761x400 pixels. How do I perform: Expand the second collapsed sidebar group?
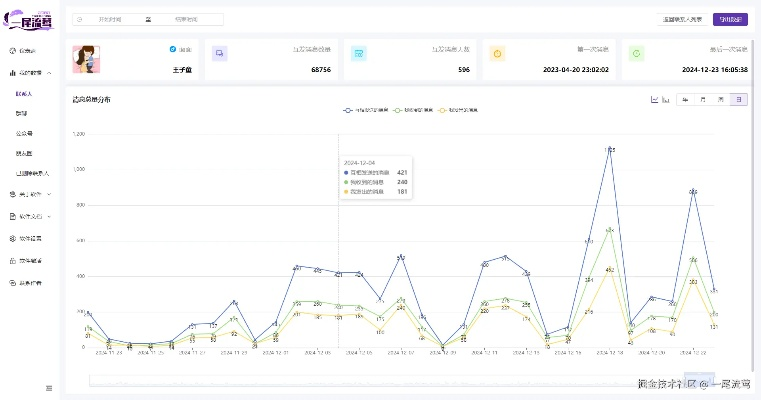[32, 215]
